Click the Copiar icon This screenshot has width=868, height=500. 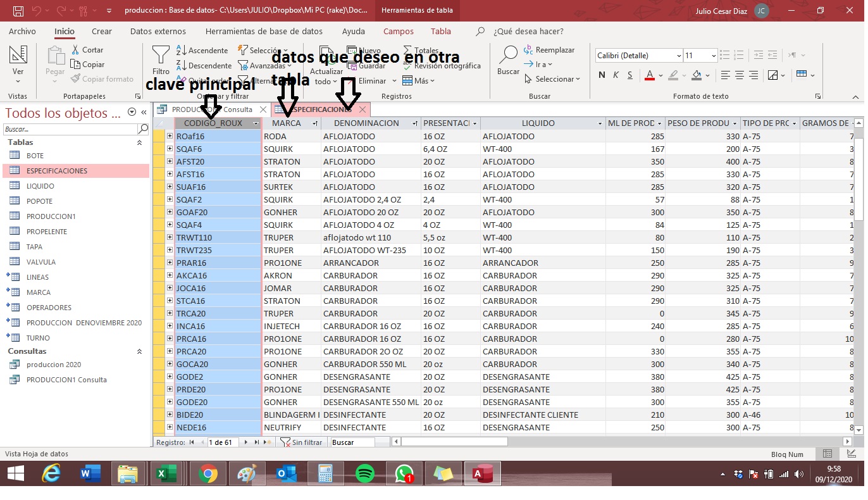click(76, 65)
